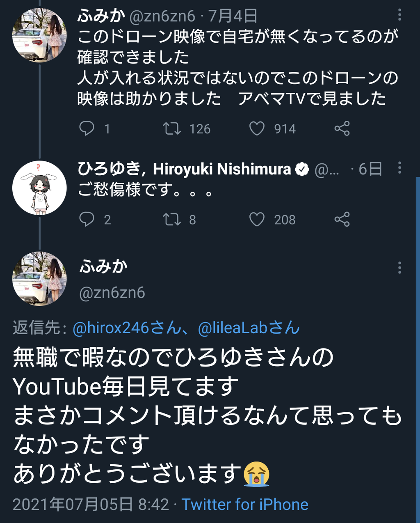Viewport: 420px width, 523px height.
Task: Open more options for the first tweet
Action: (399, 16)
